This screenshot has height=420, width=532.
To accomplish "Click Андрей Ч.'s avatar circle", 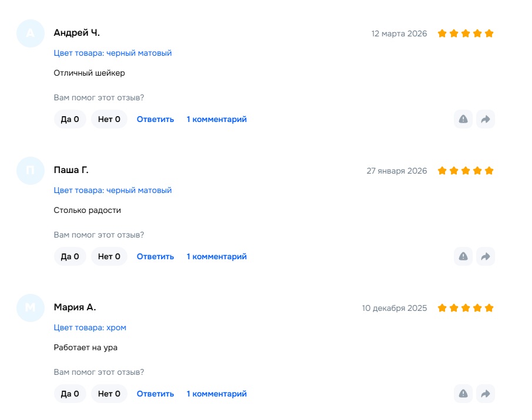I will (31, 33).
